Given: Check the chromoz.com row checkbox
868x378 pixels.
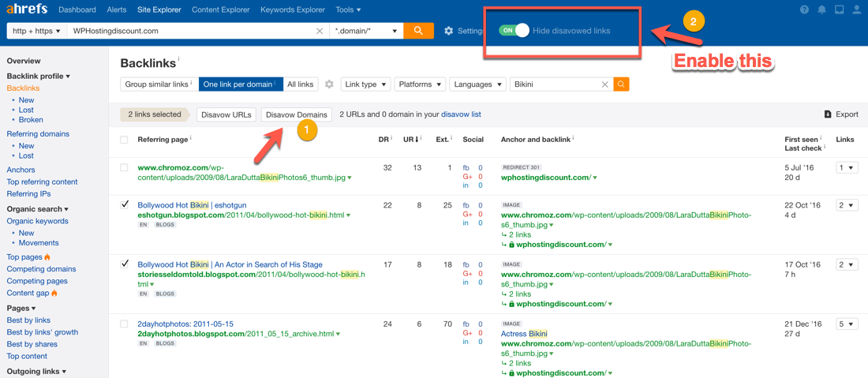Looking at the screenshot, I should [124, 167].
